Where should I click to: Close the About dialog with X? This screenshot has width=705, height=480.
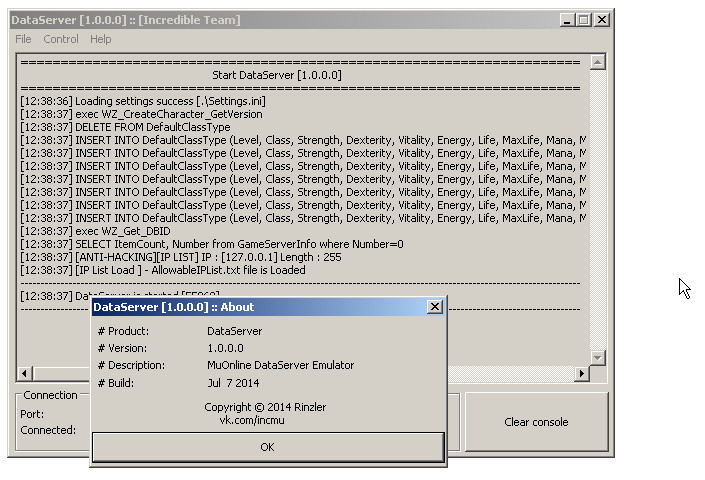coord(435,307)
